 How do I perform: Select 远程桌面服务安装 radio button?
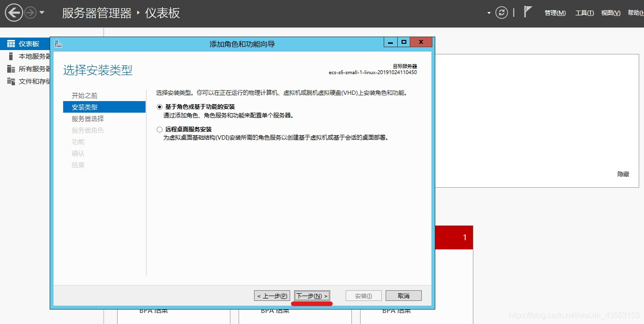point(160,130)
